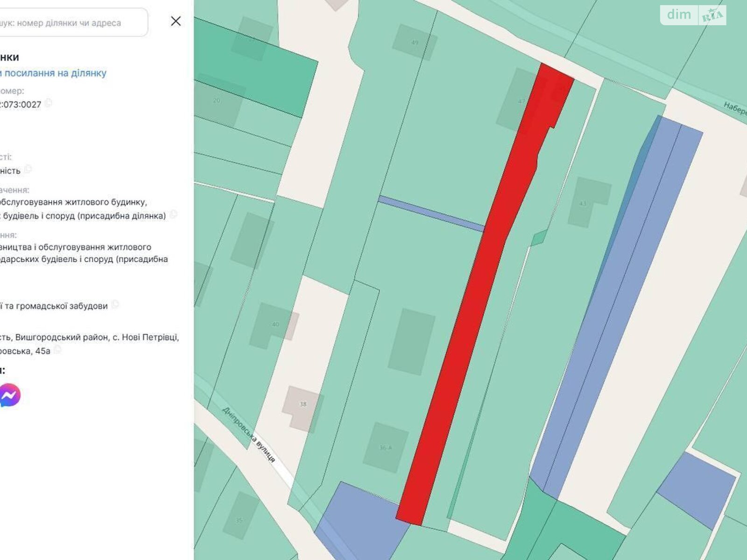Share via the Messenger icon
The image size is (747, 560).
(9, 395)
